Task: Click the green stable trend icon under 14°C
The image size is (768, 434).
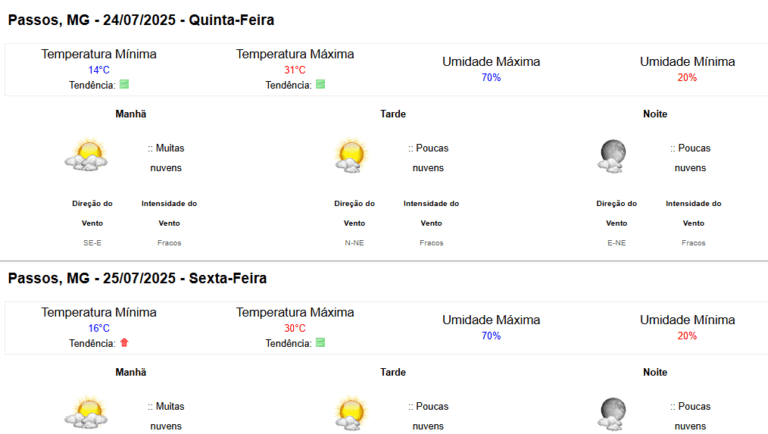Action: point(124,84)
